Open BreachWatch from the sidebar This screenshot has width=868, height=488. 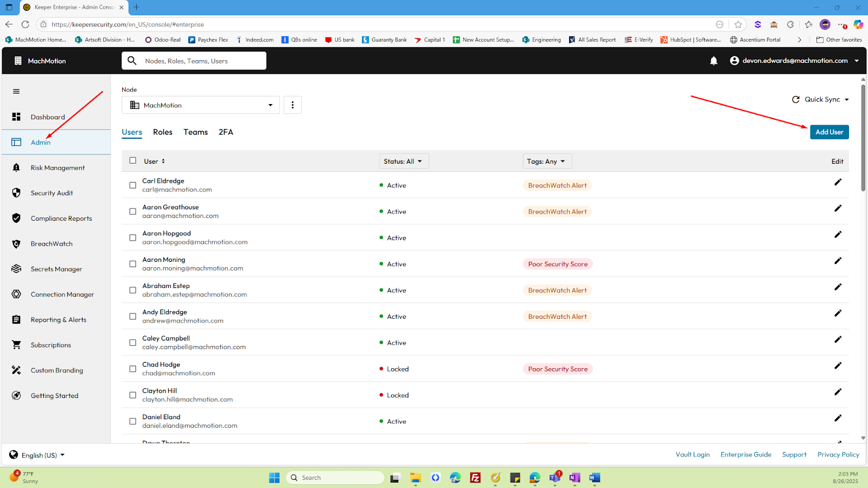[x=52, y=244]
